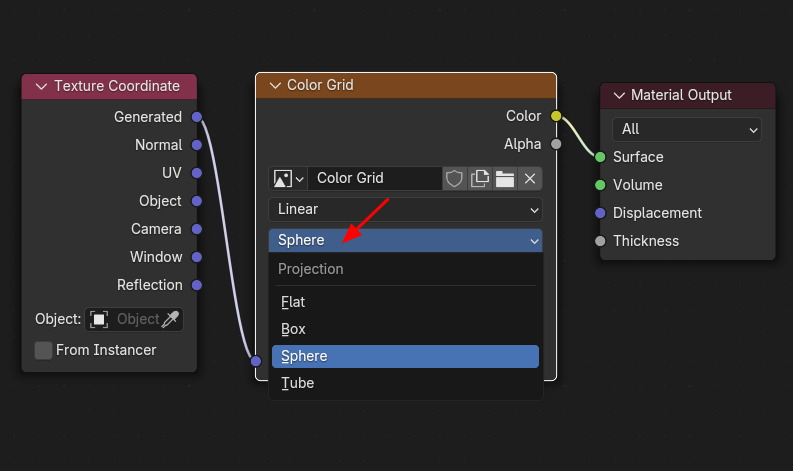This screenshot has height=471, width=793.
Task: Click the Color Grid vector input socket
Action: pyautogui.click(x=256, y=361)
